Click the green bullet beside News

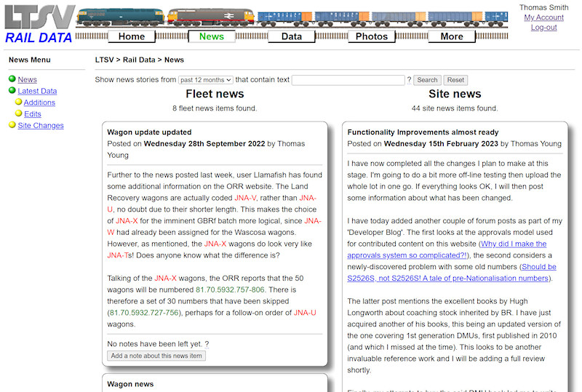pos(12,79)
